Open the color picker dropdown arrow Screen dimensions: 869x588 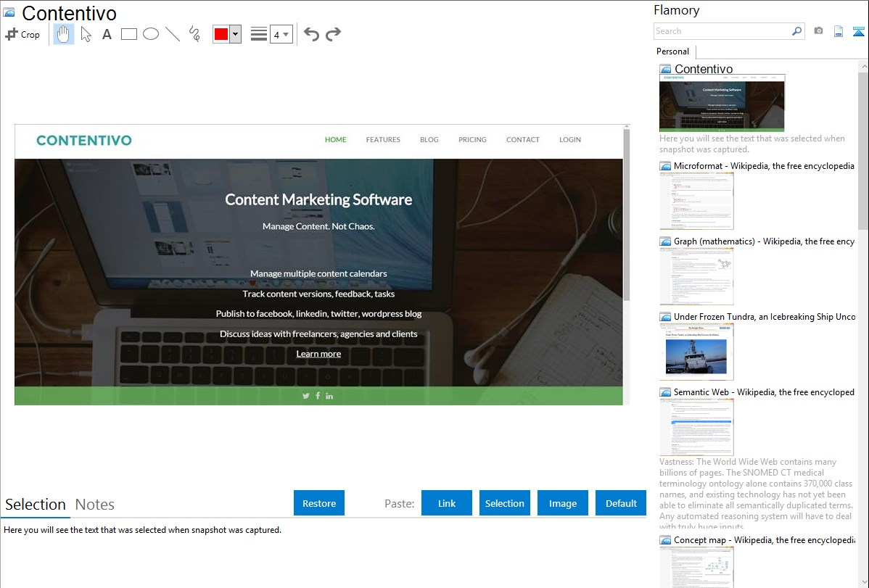pyautogui.click(x=235, y=34)
